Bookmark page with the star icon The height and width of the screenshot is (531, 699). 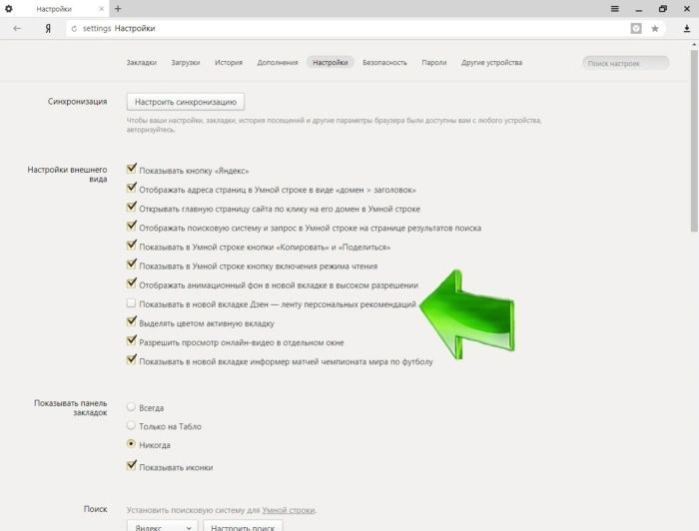654,29
